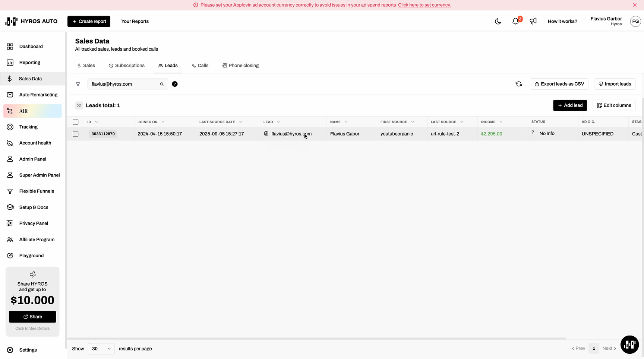Open the Calls tab
Screen dimensions: 644x359
200,66
